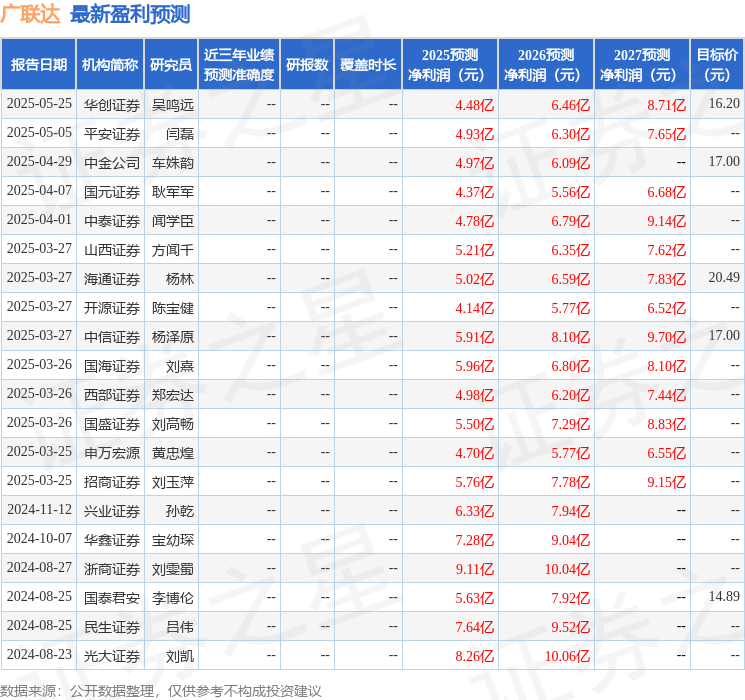745x700 pixels.
Task: Click 2026 profit value 10.06亿
Action: [567, 656]
